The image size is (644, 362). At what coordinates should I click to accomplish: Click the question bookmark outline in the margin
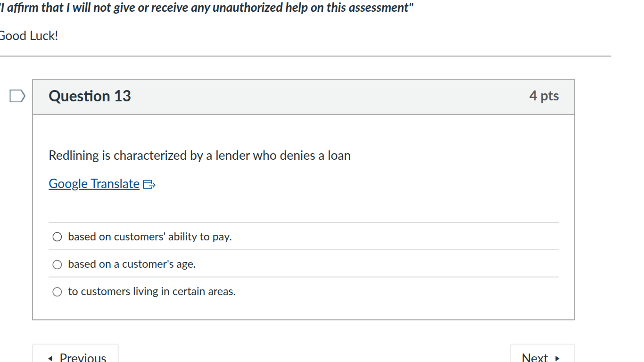pos(17,96)
